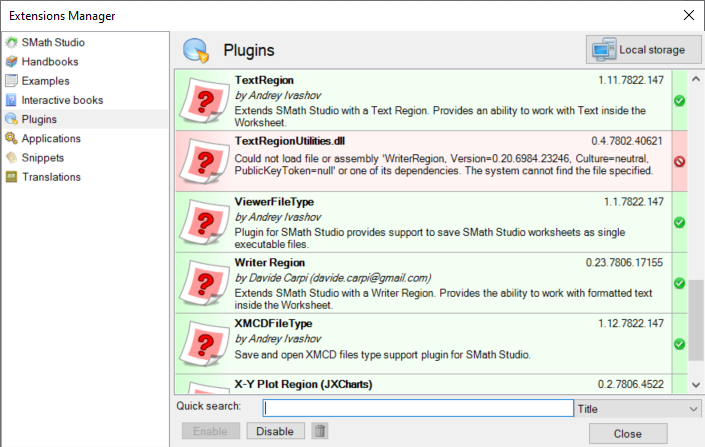Click the XMCDFileType plugin icon
The width and height of the screenshot is (705, 447).
(205, 344)
